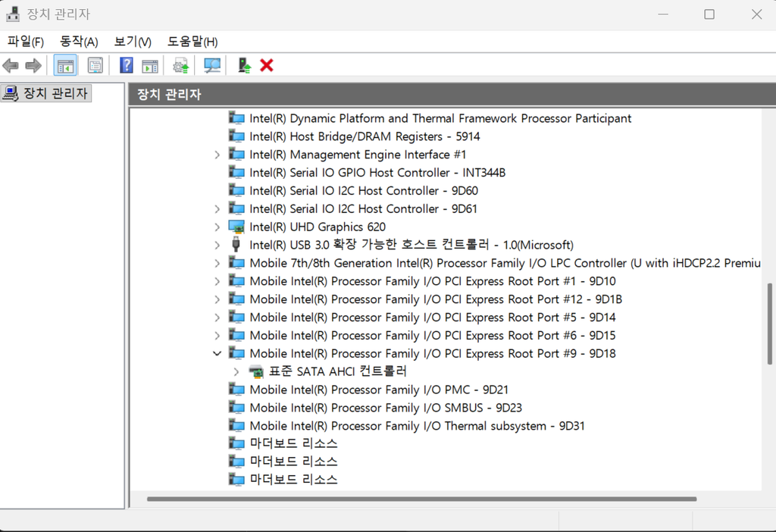Image resolution: width=776 pixels, height=532 pixels.
Task: Expand Intel(R) Management Engine Interface #1
Action: click(217, 155)
